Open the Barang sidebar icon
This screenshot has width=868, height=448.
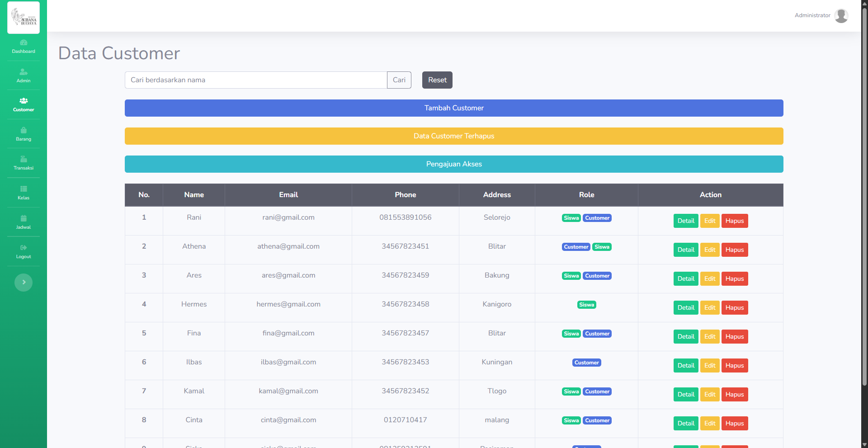[24, 130]
